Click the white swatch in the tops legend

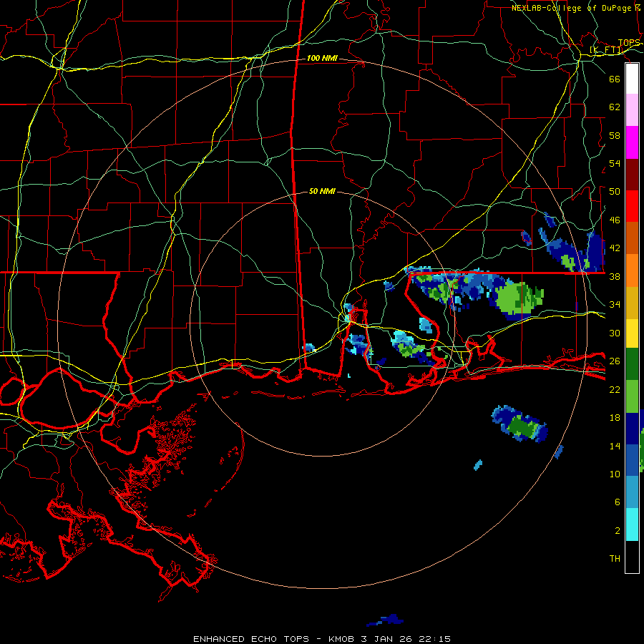pos(632,79)
